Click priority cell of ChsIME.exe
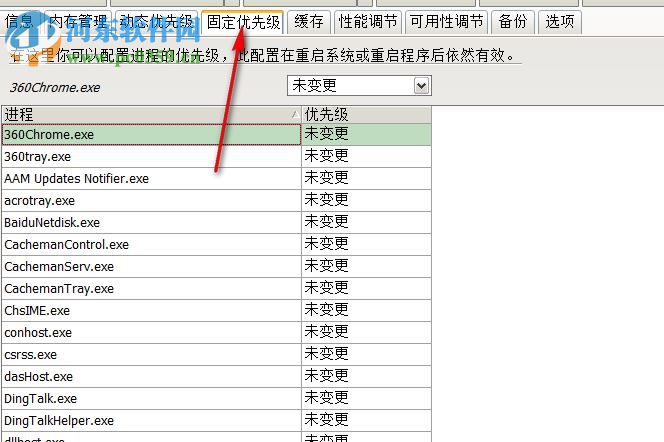Viewport: 664px width, 442px height. [366, 311]
